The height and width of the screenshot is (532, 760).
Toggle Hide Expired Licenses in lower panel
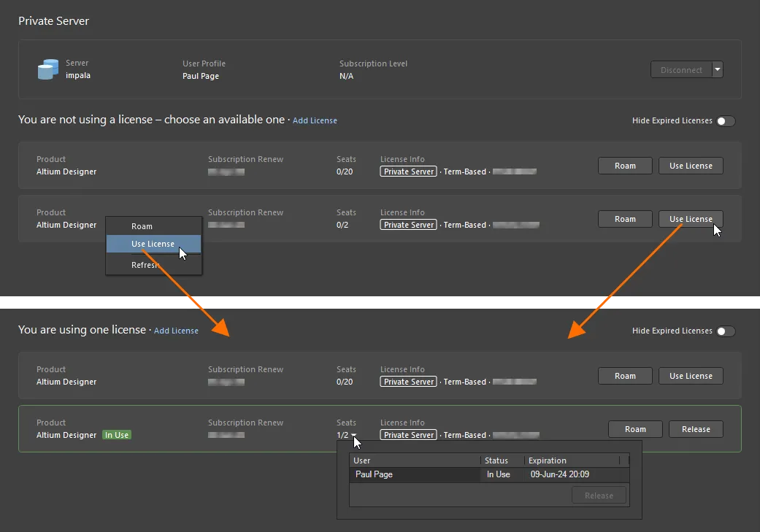[x=726, y=331]
